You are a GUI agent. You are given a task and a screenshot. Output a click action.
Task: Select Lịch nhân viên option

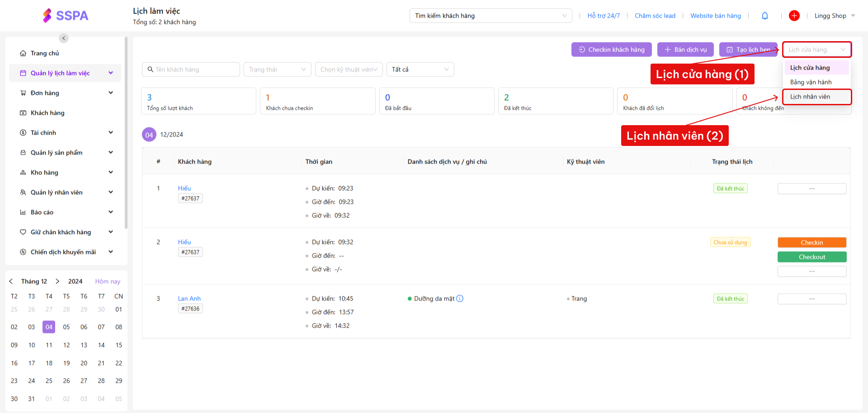[817, 97]
